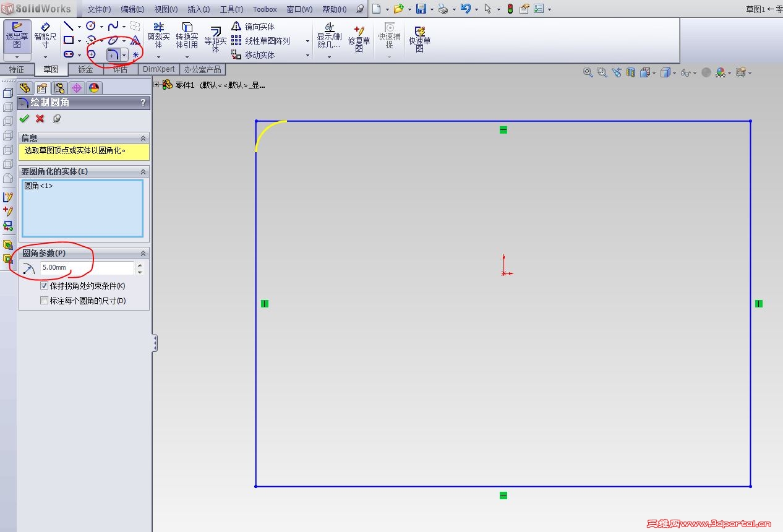Select the Straight Slot sketch tool
The image size is (783, 532).
tap(69, 54)
